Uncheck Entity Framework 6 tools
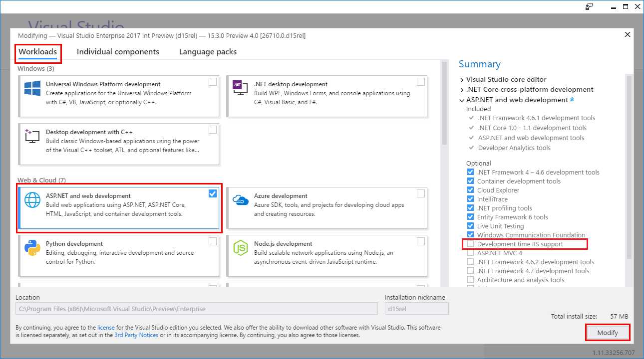644x359 pixels. 470,217
